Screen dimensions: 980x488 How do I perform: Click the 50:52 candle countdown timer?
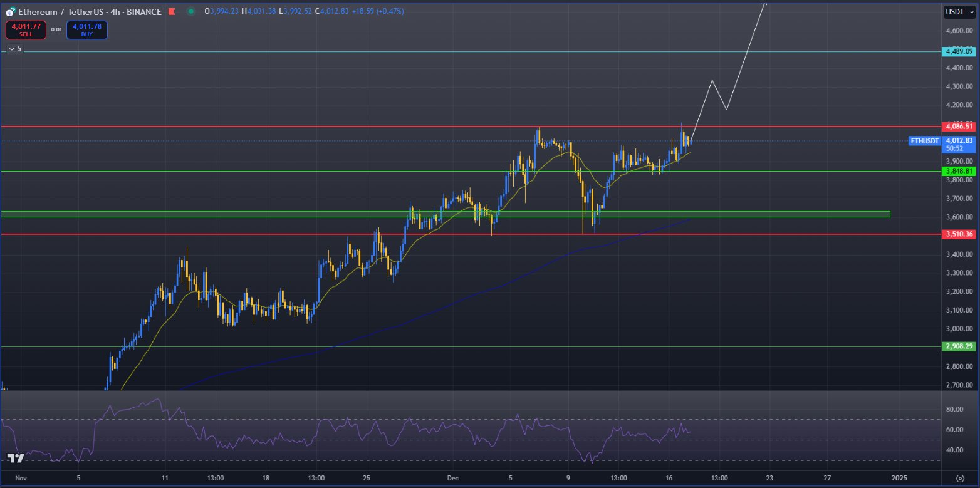click(958, 148)
